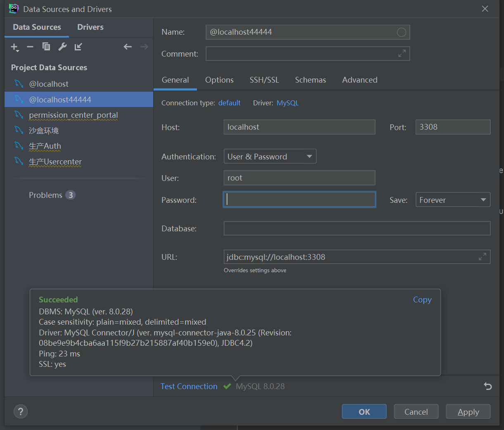Image resolution: width=504 pixels, height=430 pixels.
Task: Switch to the Drivers tab
Action: tap(90, 27)
